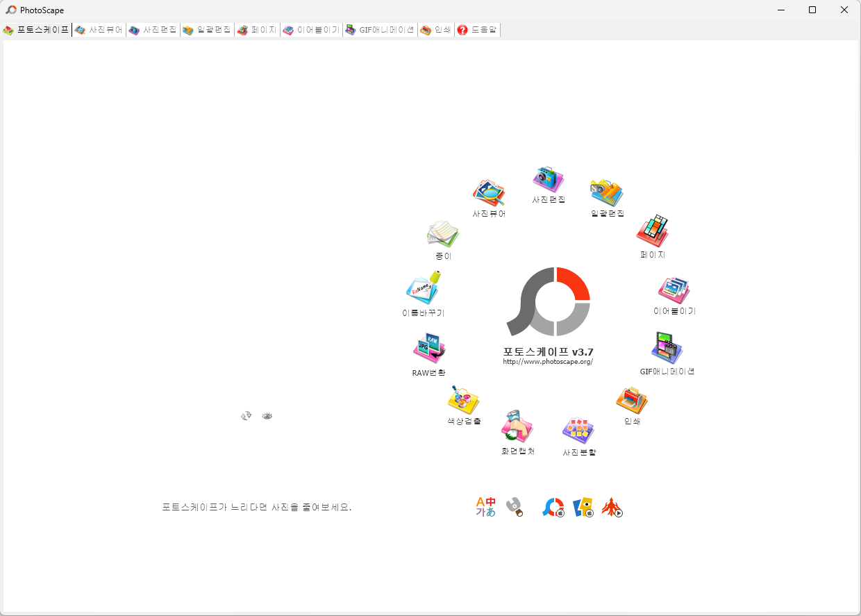The width and height of the screenshot is (861, 616).
Task: Switch to the 이어붙이기 tab
Action: [x=311, y=30]
